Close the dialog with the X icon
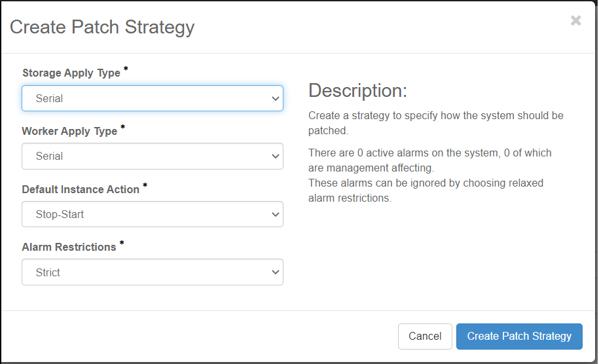599x364 pixels. coord(575,21)
